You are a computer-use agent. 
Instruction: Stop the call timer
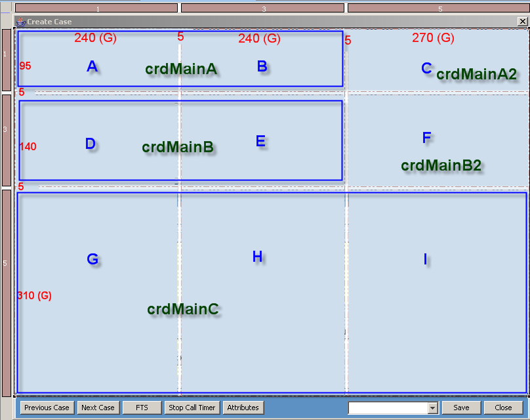(x=192, y=408)
